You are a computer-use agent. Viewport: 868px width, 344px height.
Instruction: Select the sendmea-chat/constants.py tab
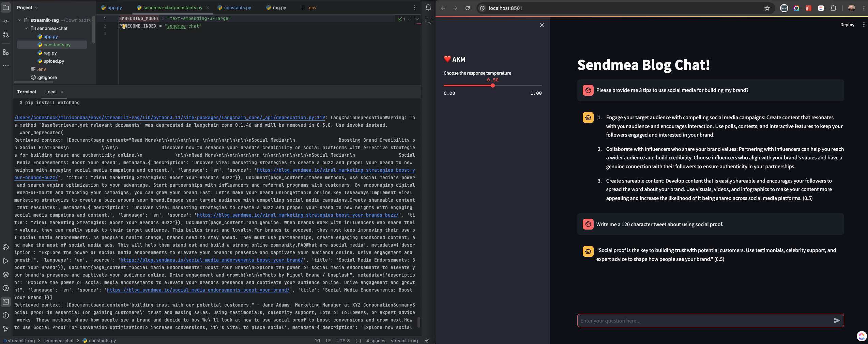pyautogui.click(x=169, y=7)
